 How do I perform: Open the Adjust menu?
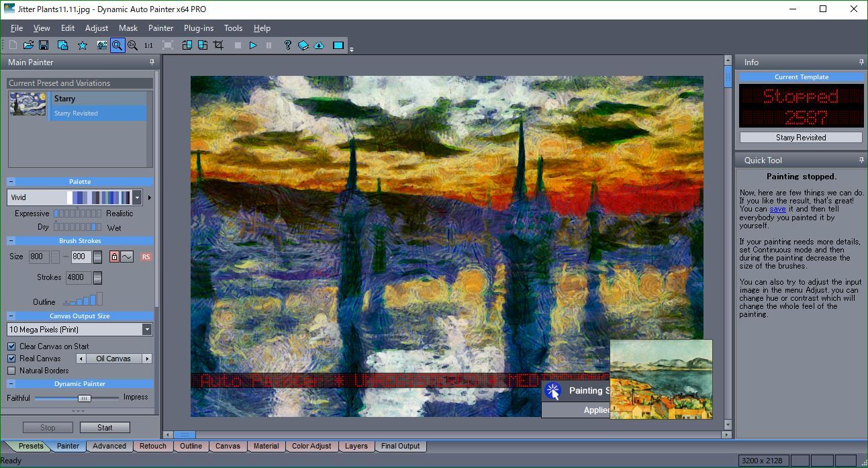[97, 28]
